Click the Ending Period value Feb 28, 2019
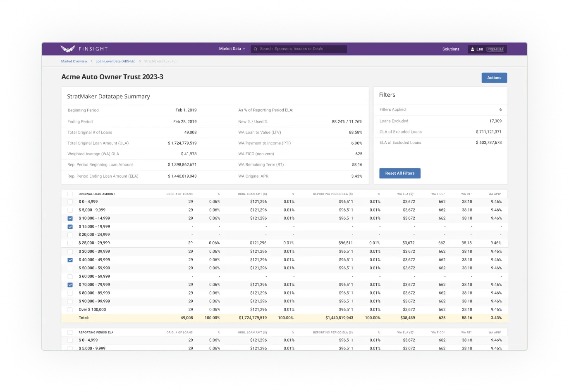The image size is (569, 392). point(185,121)
